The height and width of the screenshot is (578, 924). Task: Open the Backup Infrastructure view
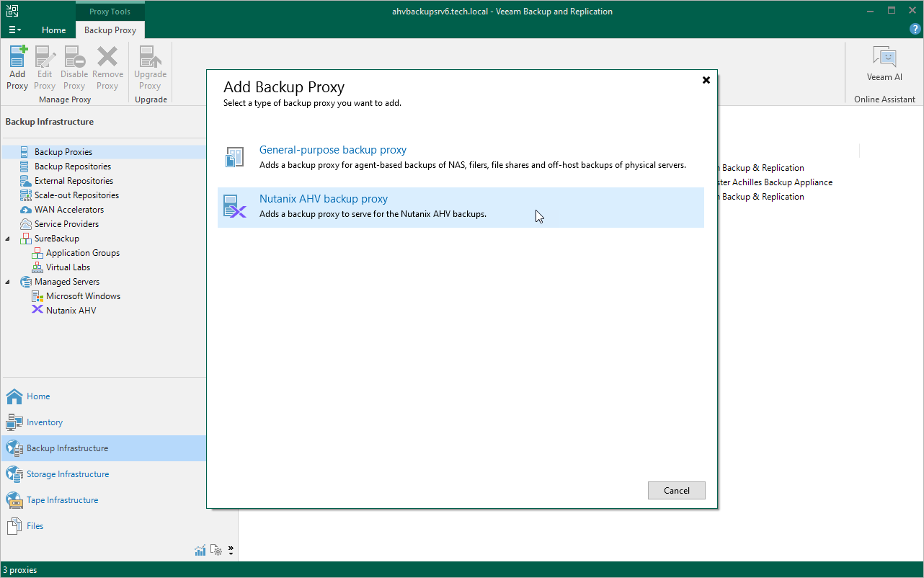point(103,448)
